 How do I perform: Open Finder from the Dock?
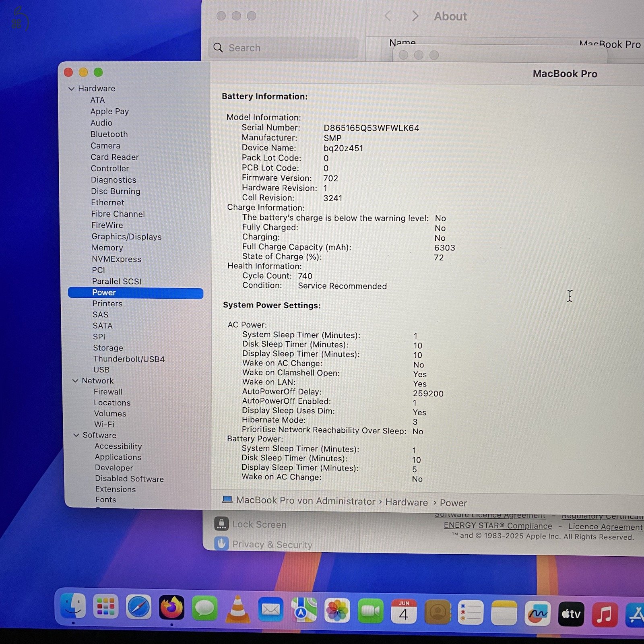point(73,606)
